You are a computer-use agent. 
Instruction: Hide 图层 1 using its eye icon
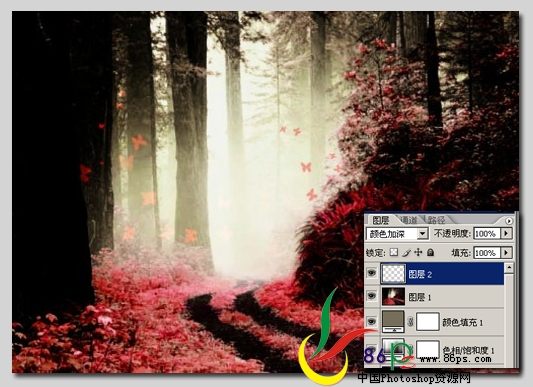tap(372, 296)
